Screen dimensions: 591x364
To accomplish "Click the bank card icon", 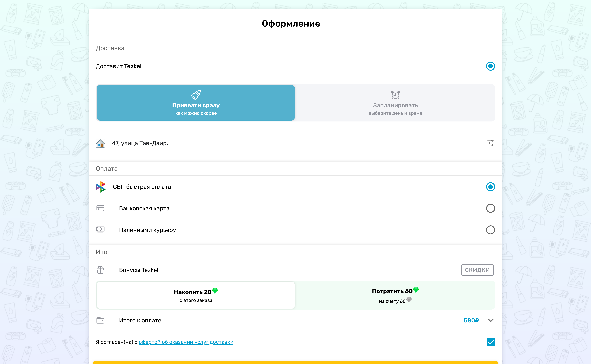I will tap(100, 208).
